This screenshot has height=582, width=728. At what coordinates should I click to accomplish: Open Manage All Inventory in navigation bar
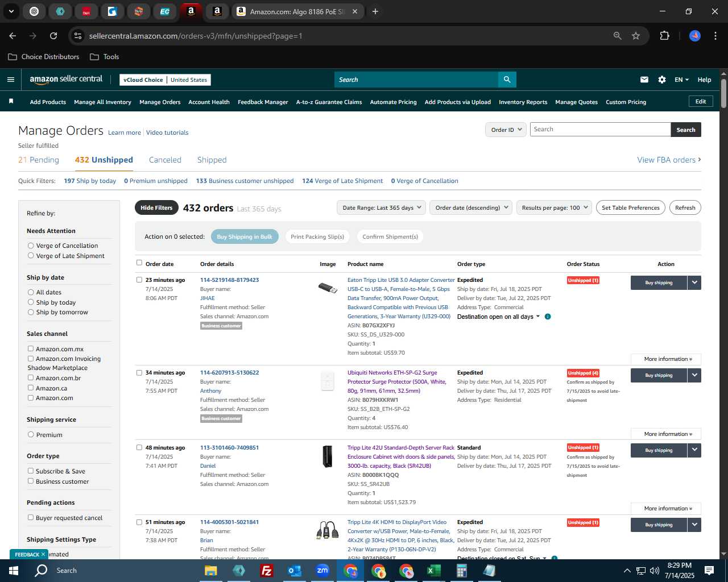[102, 102]
